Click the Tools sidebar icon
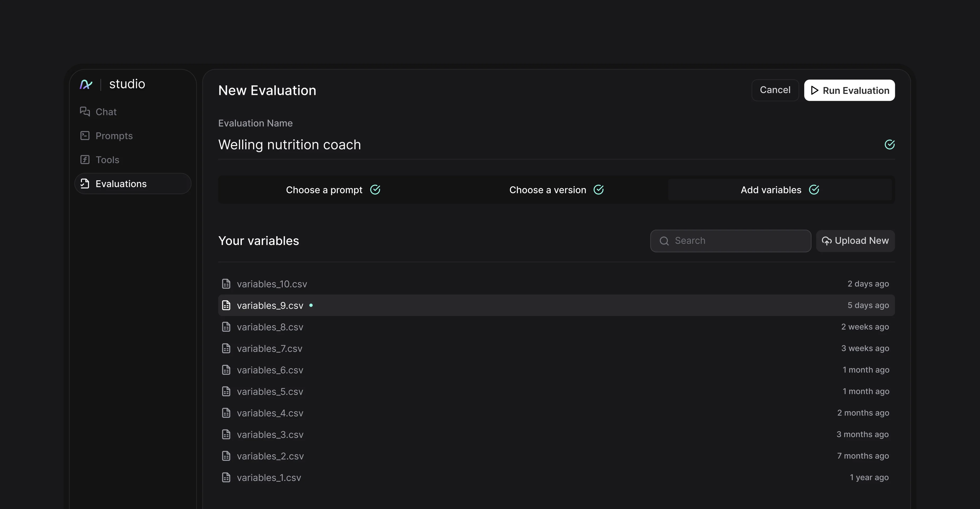This screenshot has height=509, width=980. 85,159
